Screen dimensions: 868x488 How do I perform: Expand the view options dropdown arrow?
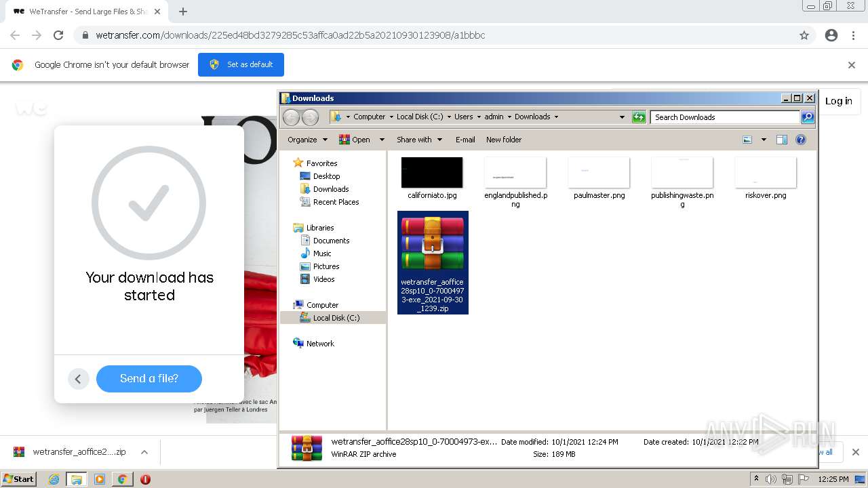[x=764, y=140]
